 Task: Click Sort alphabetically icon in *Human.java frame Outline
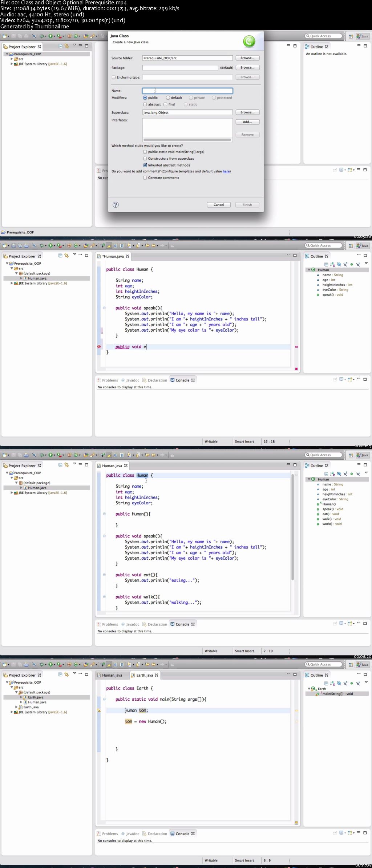[x=332, y=264]
